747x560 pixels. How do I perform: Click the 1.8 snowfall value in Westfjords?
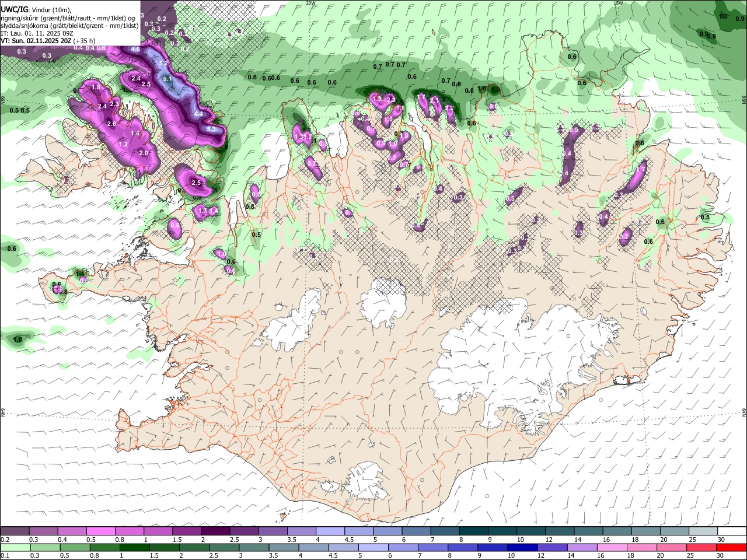96,87
